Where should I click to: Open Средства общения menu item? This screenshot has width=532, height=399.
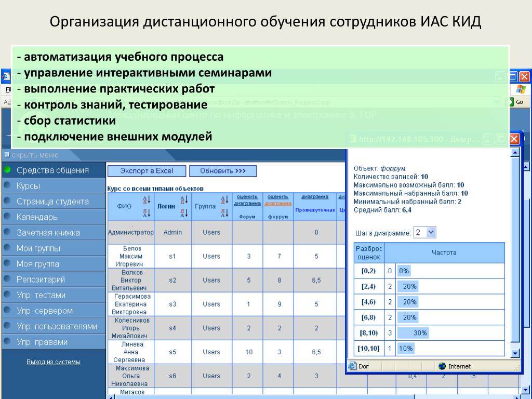click(52, 170)
